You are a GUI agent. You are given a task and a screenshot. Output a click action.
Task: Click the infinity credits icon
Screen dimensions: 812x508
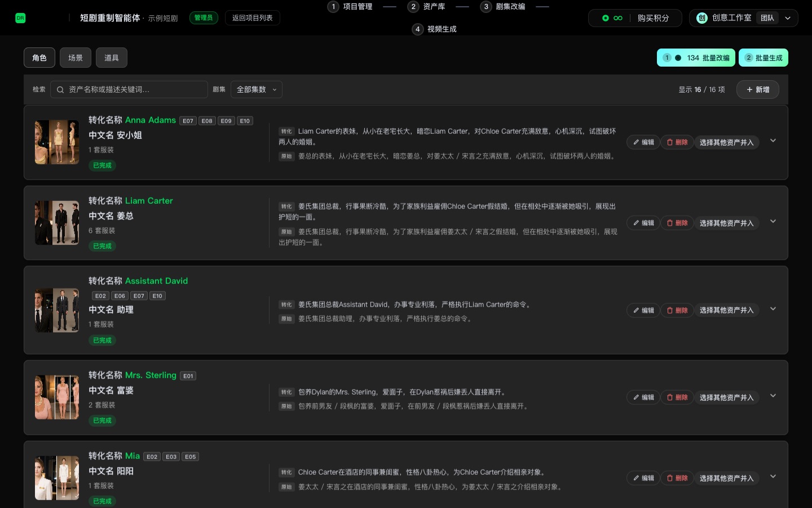point(618,18)
